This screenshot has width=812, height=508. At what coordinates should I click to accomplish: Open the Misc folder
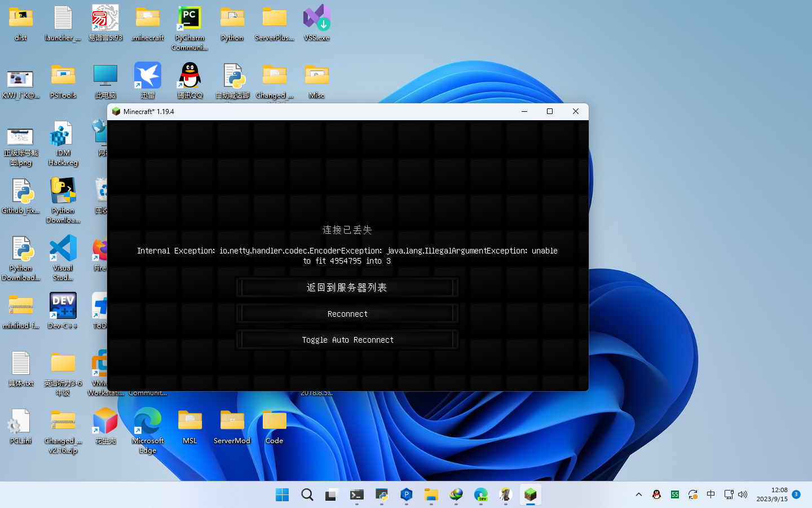point(317,82)
